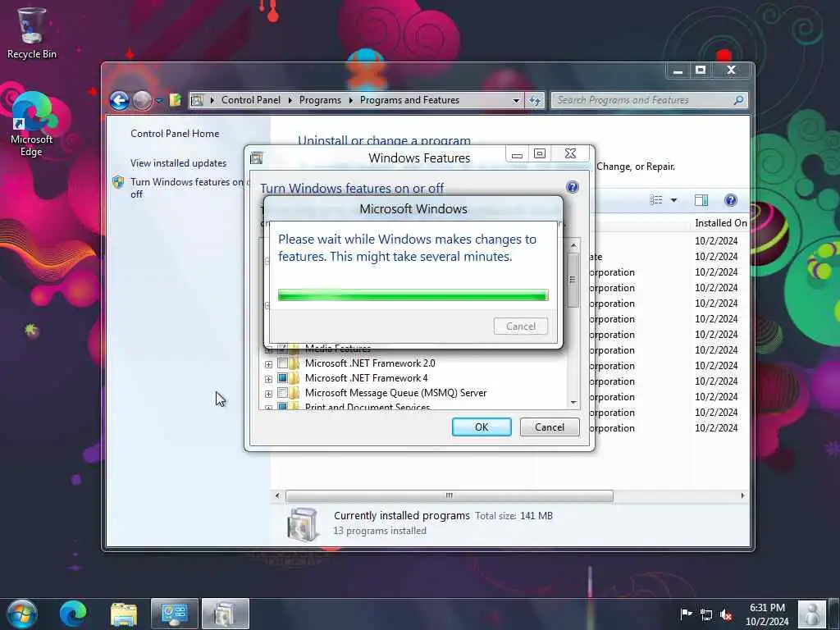Expand the Microsoft Message Queue (MSMQ) Server node
Image resolution: width=840 pixels, height=630 pixels.
click(x=268, y=394)
